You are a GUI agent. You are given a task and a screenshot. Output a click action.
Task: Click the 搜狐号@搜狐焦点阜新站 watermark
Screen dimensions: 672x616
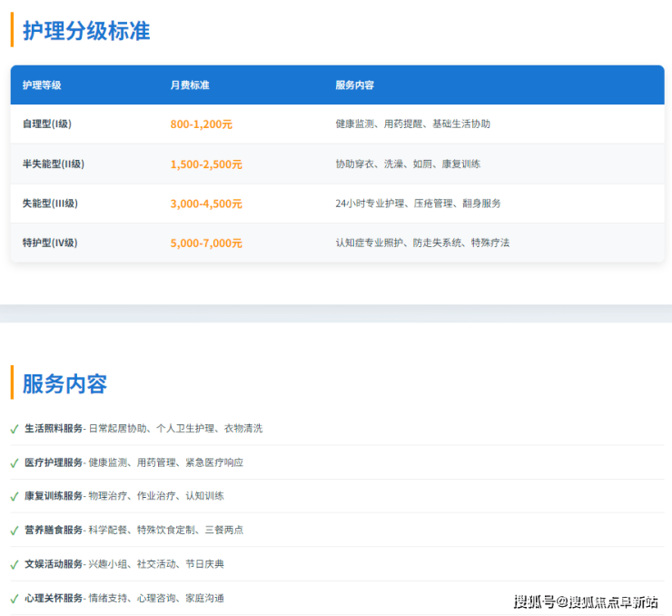pyautogui.click(x=586, y=601)
